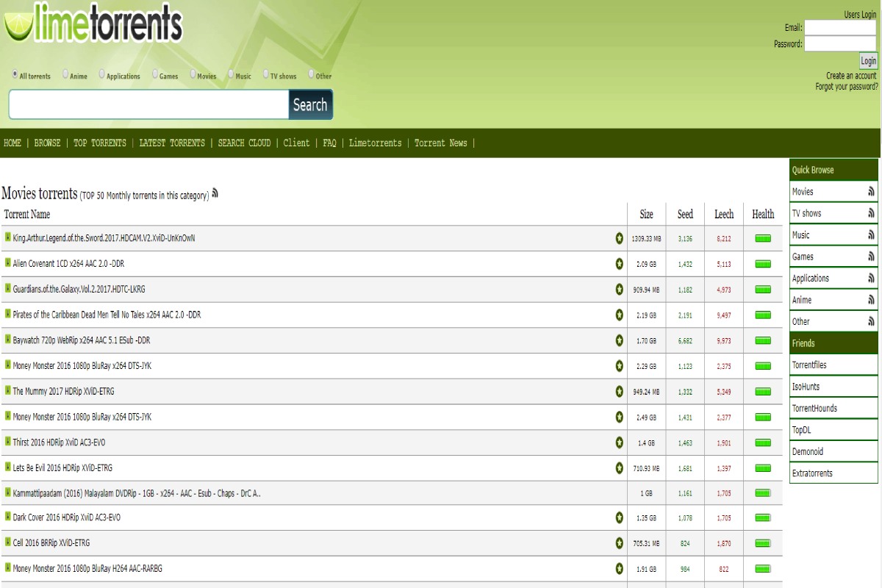Click the verified star icon for Cell 2016 row
Screen dimensions: 882x588
[620, 543]
